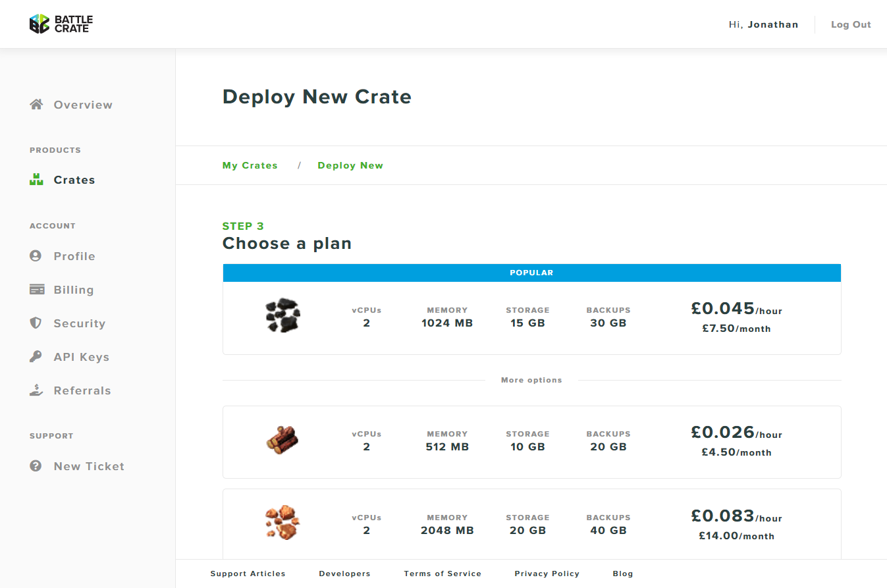Click the Referrals hand-with-coin icon
887x588 pixels.
(x=36, y=390)
